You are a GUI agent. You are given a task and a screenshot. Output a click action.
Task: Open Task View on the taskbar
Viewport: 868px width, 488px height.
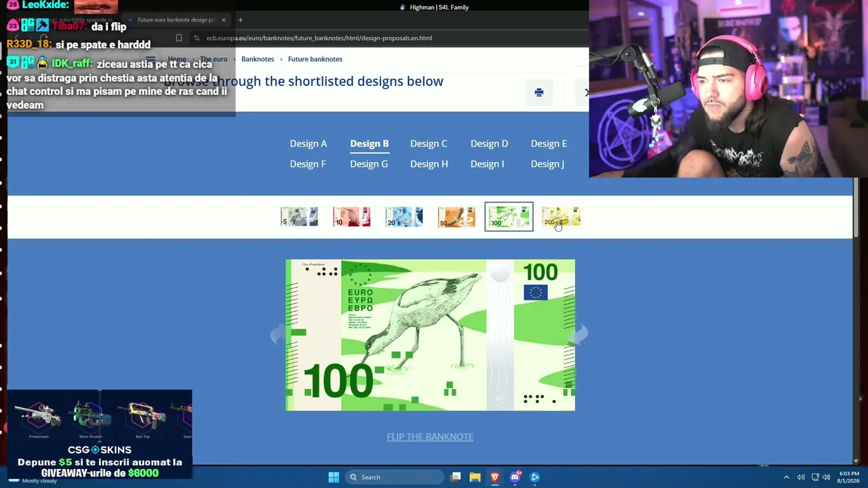point(456,477)
